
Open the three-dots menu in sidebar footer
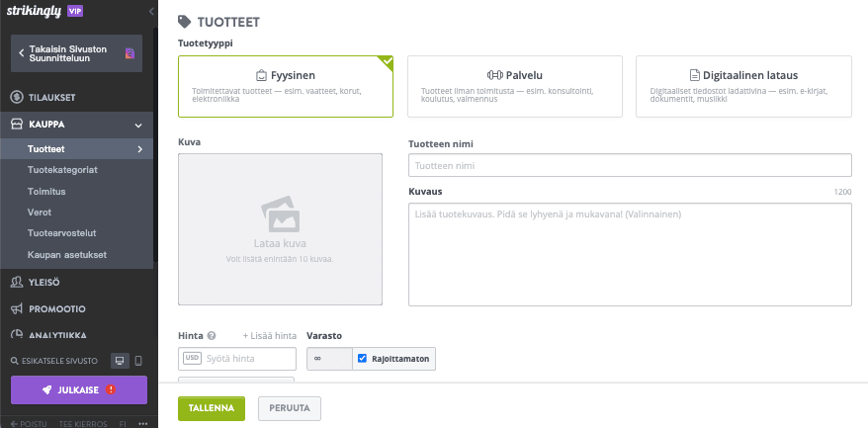(x=142, y=423)
